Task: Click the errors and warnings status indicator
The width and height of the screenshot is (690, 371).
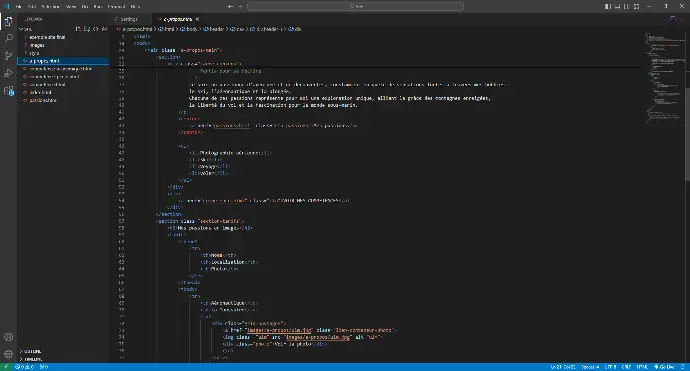Action: click(x=25, y=367)
